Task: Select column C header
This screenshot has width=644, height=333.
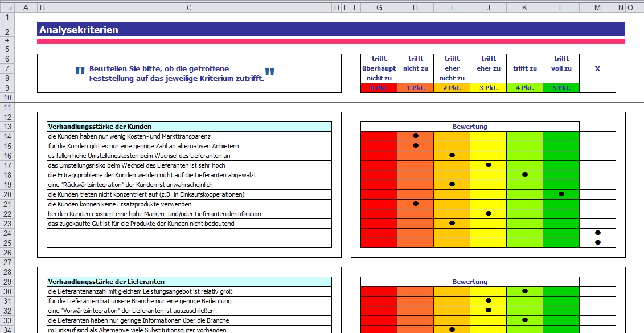Action: point(189,7)
